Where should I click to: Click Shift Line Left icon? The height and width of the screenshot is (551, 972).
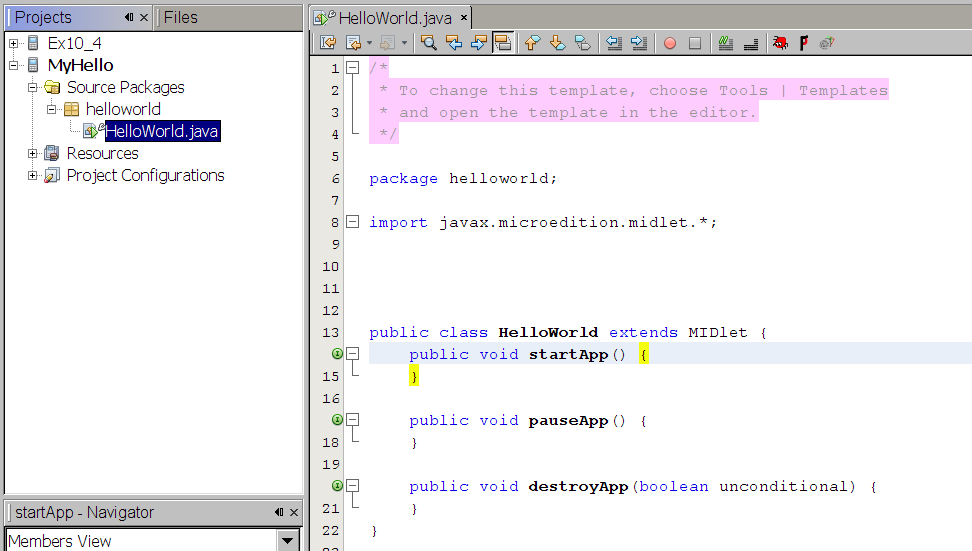(x=614, y=43)
